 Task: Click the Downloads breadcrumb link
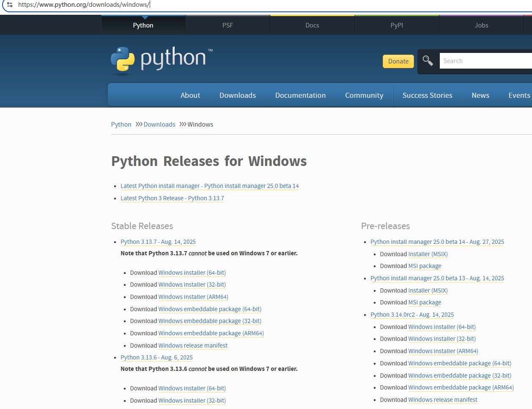(x=159, y=124)
